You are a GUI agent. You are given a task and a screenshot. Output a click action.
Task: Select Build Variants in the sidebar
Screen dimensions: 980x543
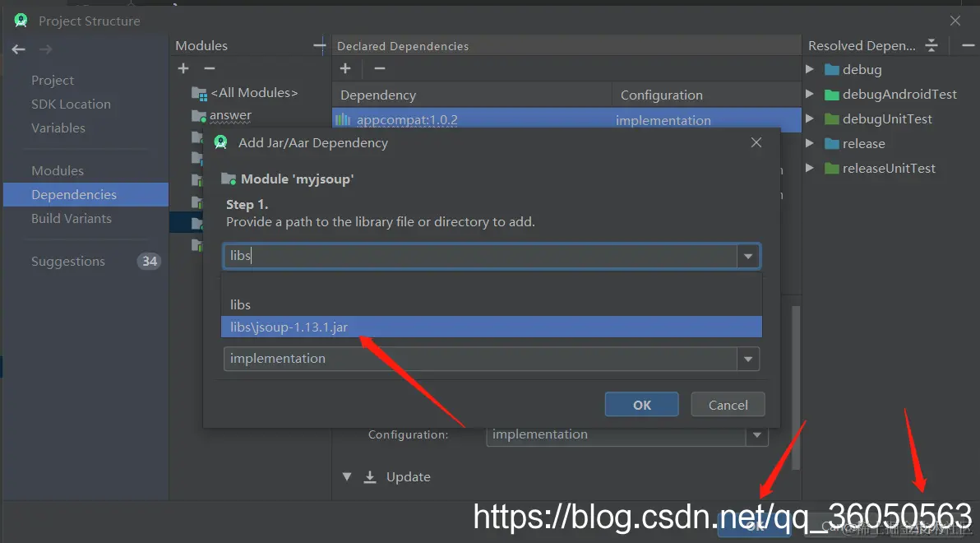click(72, 218)
